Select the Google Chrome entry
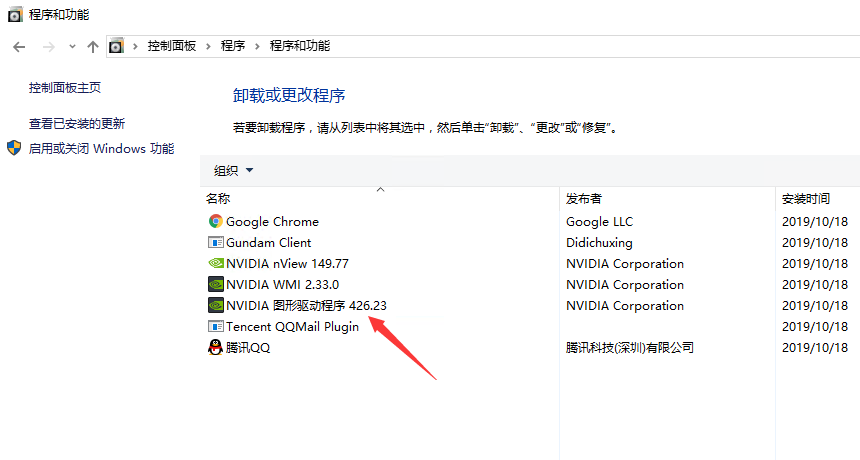This screenshot has height=460, width=860. click(x=272, y=222)
